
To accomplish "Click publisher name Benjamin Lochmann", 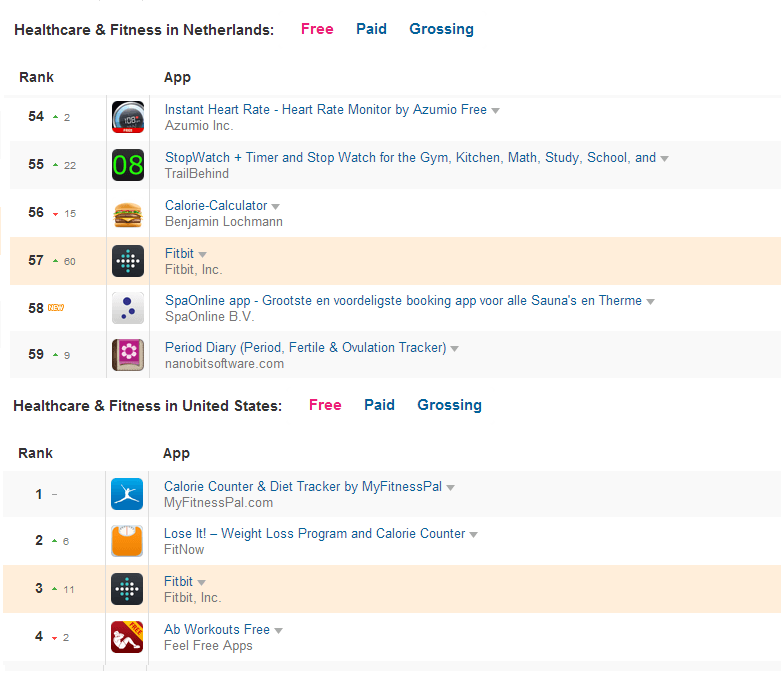I will (x=224, y=222).
